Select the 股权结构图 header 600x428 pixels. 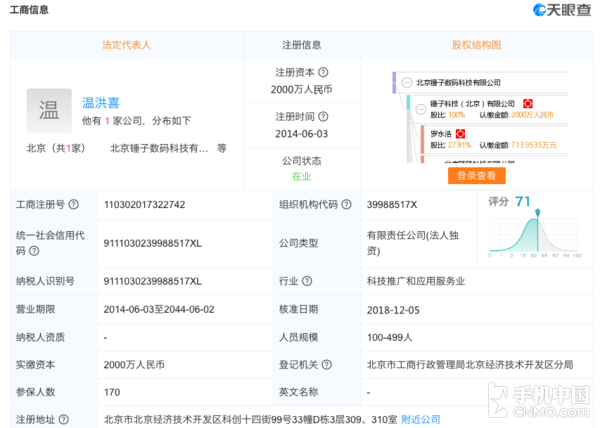(476, 45)
